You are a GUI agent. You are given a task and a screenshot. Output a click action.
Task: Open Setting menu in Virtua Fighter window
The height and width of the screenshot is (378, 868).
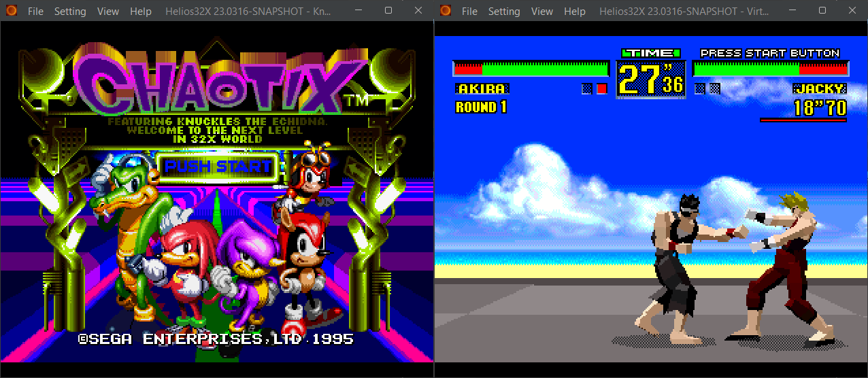coord(504,12)
